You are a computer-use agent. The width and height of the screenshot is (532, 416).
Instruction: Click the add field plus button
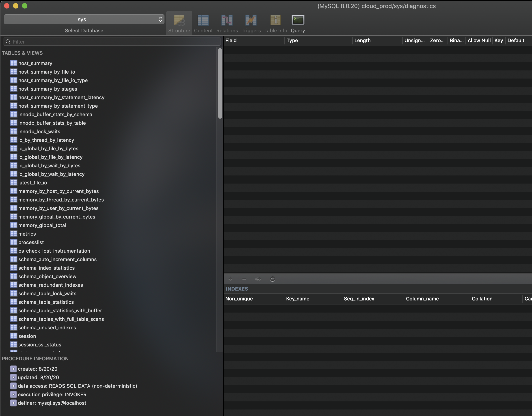[x=230, y=279]
